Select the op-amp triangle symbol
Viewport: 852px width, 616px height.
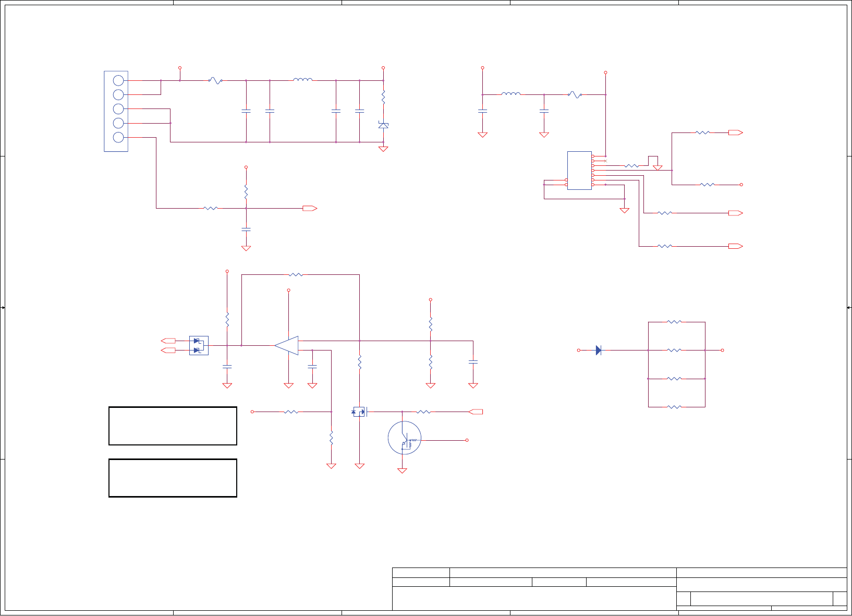(287, 345)
